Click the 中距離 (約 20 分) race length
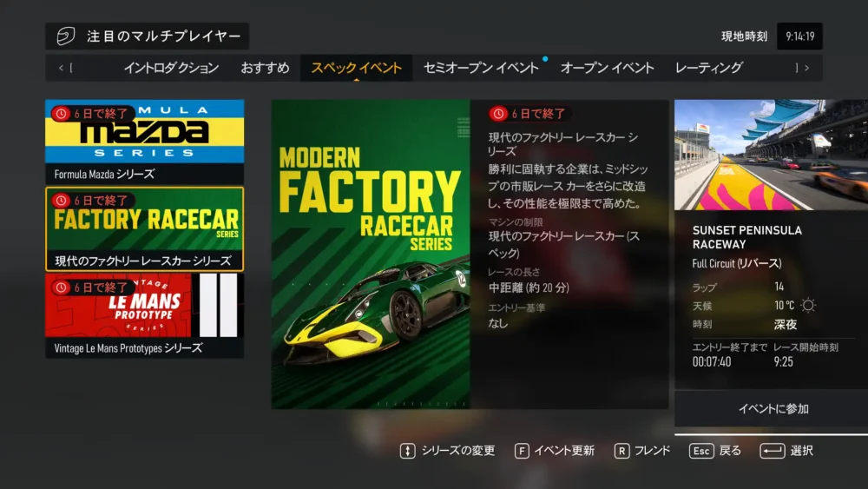Screen dimensions: 868x489 tap(529, 287)
